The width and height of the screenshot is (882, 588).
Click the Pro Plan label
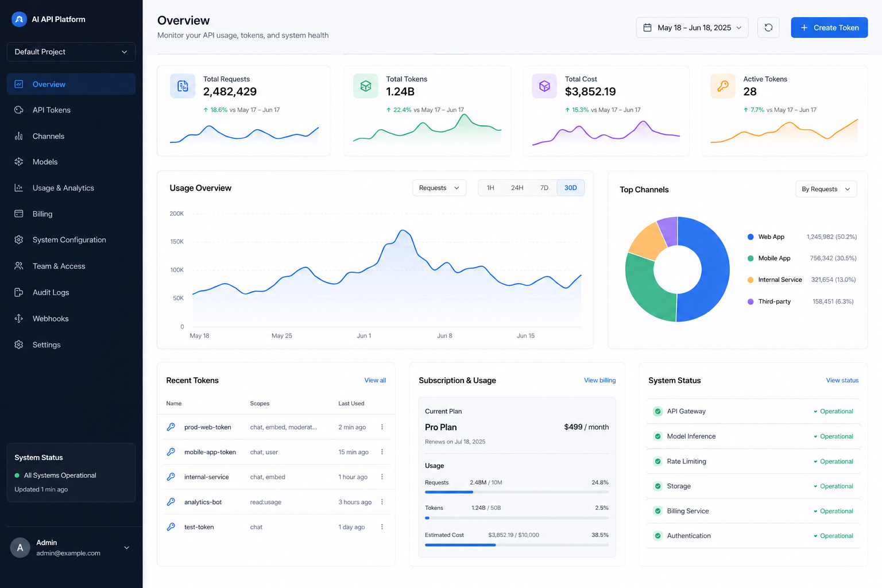coord(441,427)
